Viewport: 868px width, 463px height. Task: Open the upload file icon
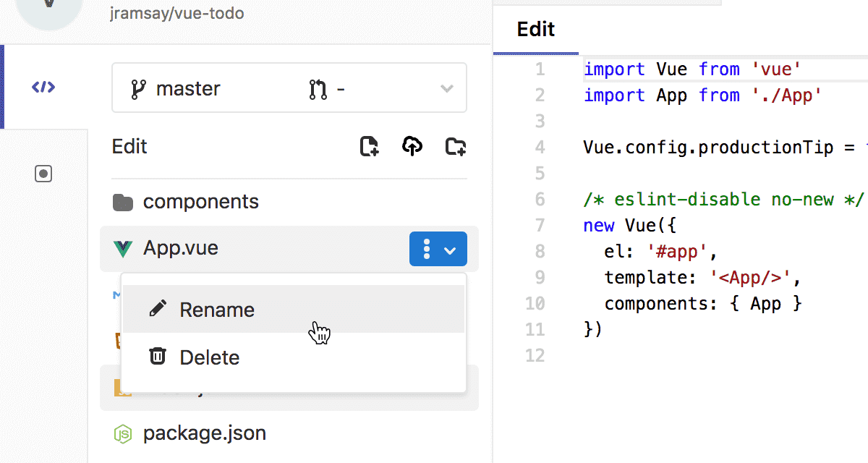pos(412,146)
